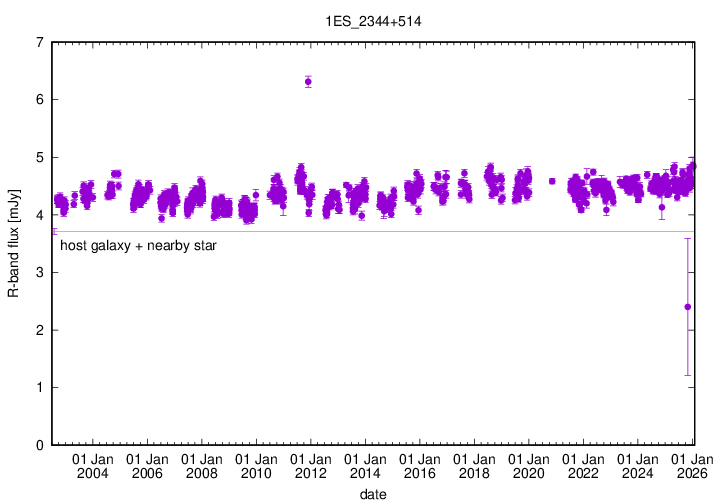Click the '01 Jan 2004' tick label

92,466
